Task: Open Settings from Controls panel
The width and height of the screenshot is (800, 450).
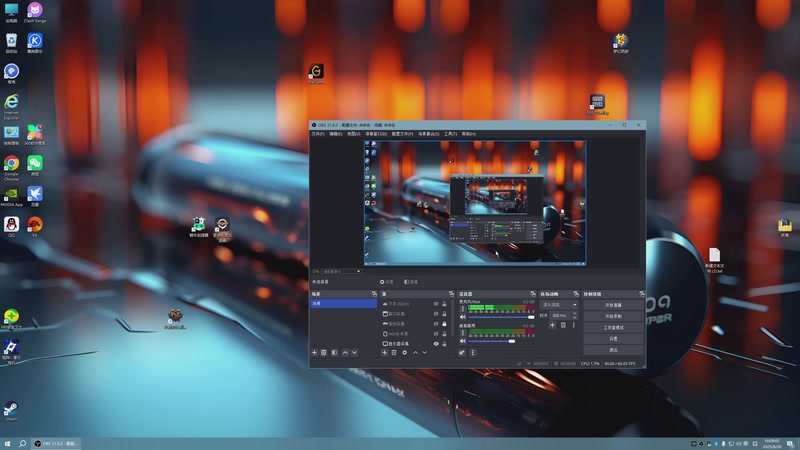Action: click(614, 339)
